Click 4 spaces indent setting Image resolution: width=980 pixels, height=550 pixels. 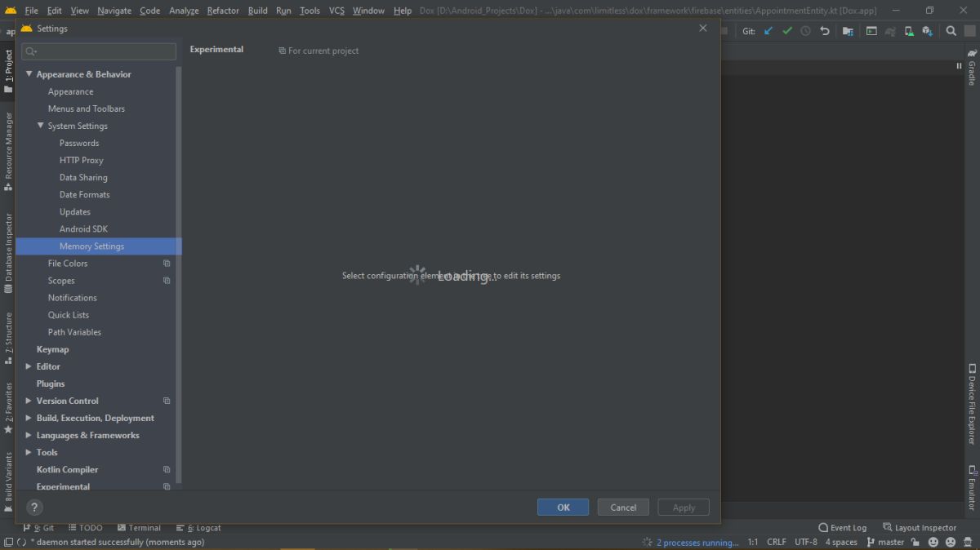pos(841,542)
